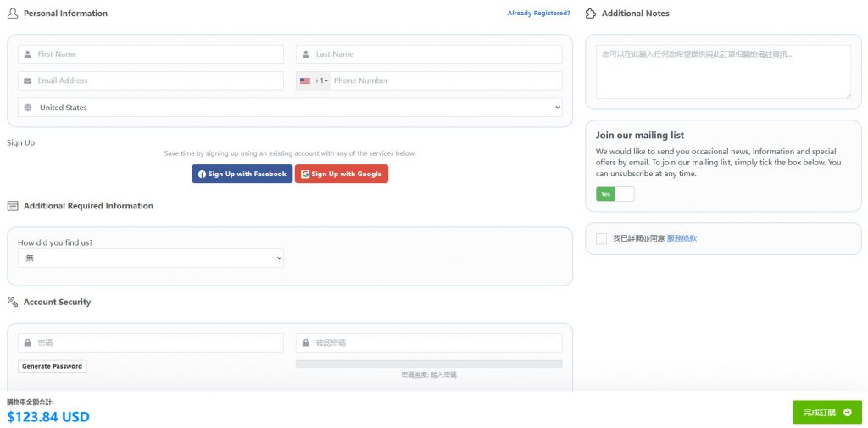Click the arrow icon on green checkout button

[x=847, y=413]
